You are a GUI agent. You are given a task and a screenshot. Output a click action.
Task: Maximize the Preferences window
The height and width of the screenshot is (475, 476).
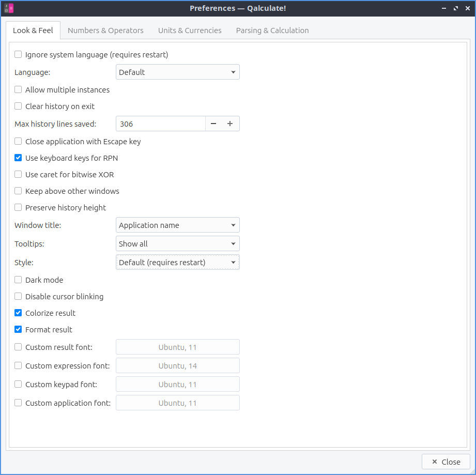(455, 8)
